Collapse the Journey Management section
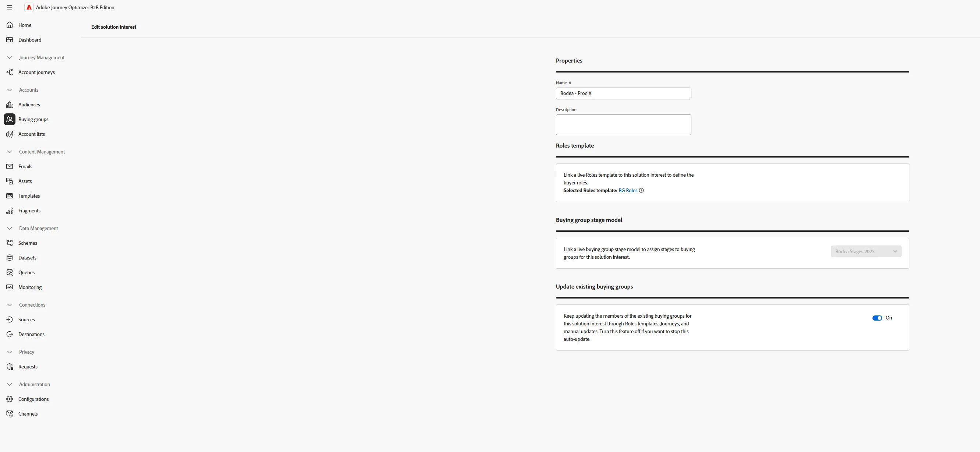This screenshot has height=452, width=980. (10, 58)
